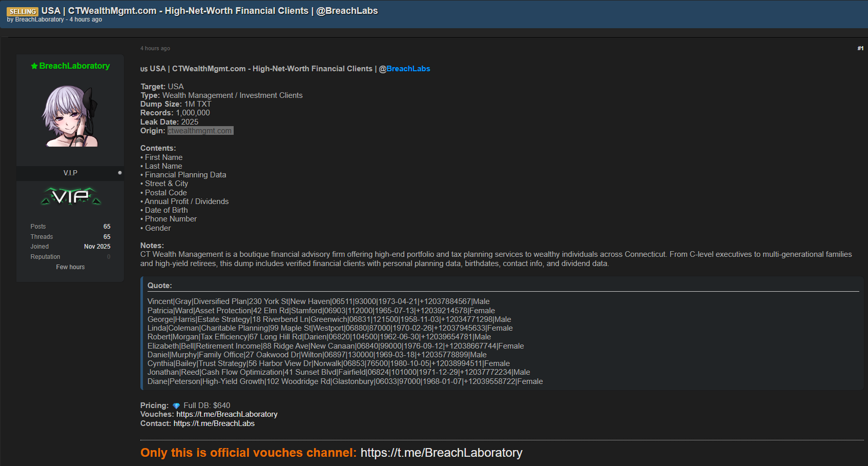Click the Quote block header
Screen dimensions: 868x466
tap(160, 286)
